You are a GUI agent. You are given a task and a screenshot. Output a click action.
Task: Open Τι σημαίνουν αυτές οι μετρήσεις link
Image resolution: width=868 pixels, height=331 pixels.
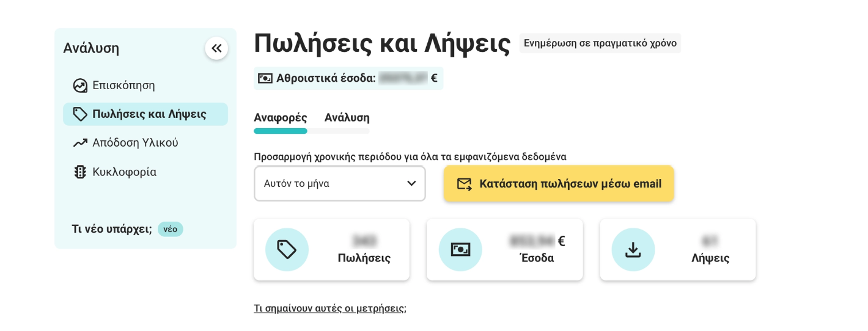click(329, 308)
